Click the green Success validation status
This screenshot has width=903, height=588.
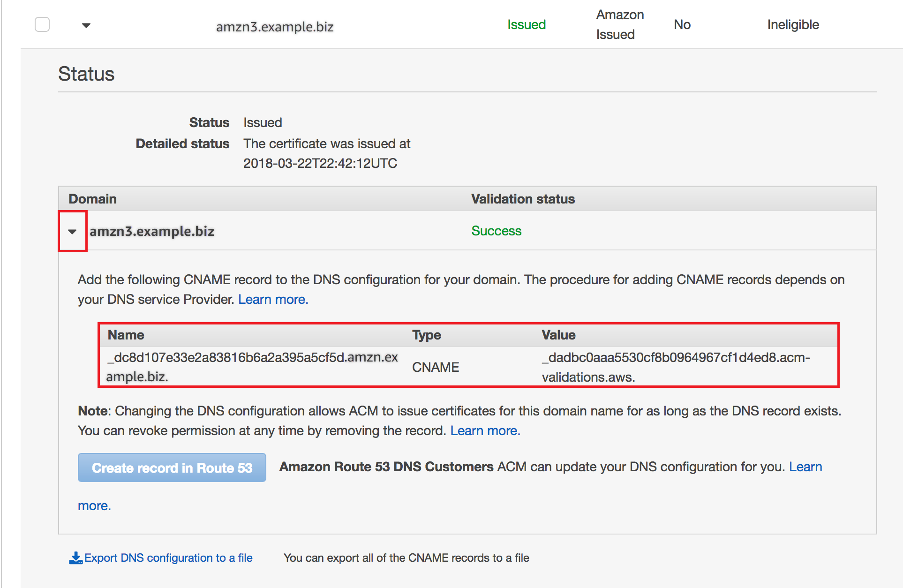point(496,231)
